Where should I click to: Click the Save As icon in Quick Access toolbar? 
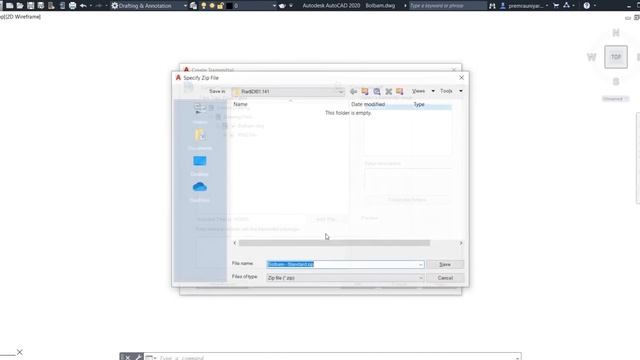click(40, 6)
